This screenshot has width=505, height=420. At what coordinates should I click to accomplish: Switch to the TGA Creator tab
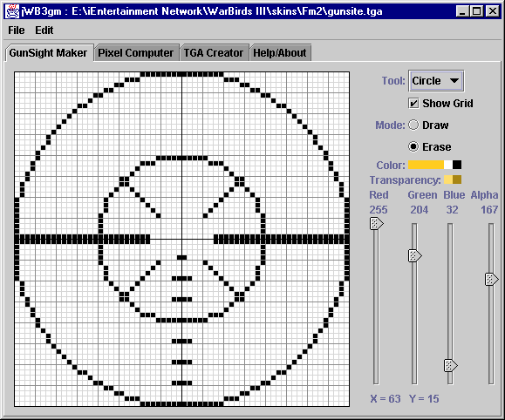click(x=214, y=53)
